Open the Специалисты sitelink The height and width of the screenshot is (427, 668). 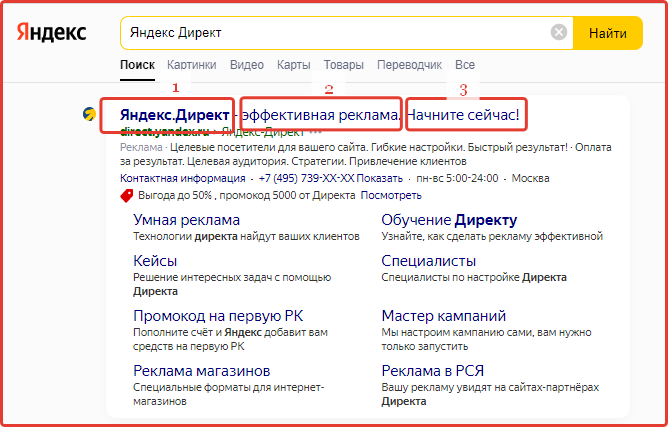429,260
